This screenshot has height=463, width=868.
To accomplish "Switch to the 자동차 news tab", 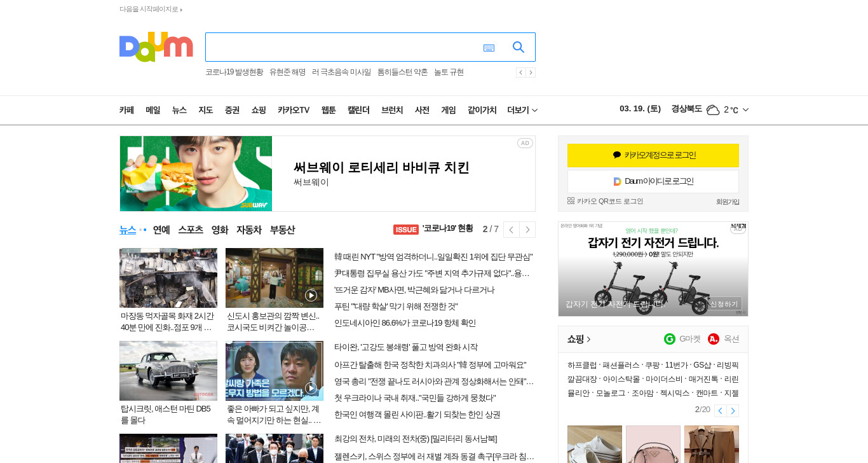I will pos(249,230).
